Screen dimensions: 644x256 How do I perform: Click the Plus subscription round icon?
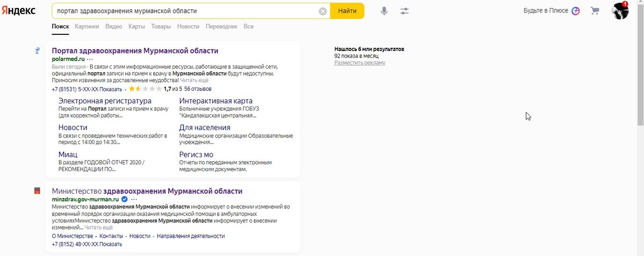click(575, 11)
